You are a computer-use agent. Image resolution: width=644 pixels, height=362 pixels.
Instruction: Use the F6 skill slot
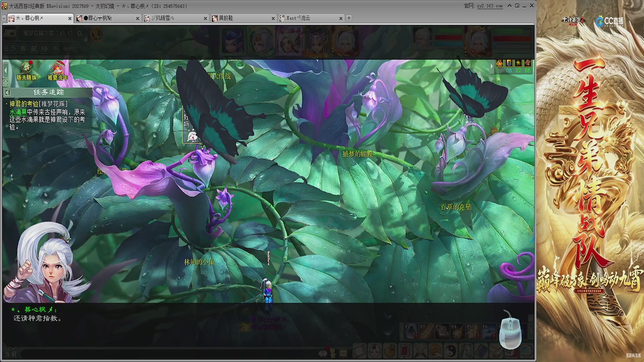point(488,331)
